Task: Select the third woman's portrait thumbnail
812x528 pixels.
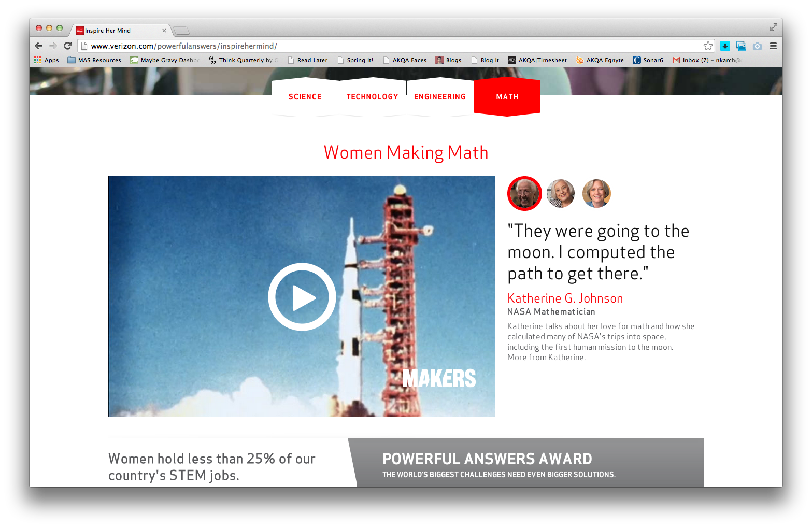Action: click(596, 193)
